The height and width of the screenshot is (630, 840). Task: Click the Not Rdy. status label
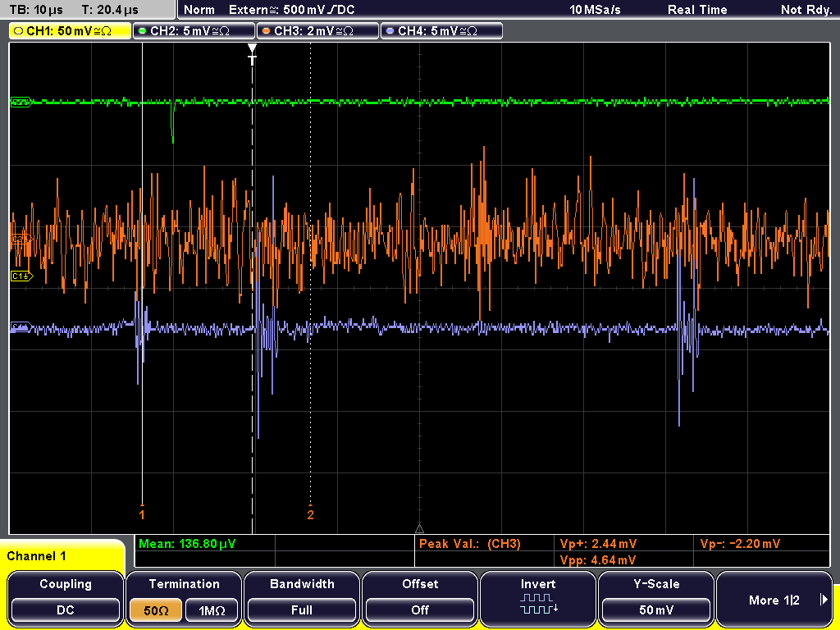coord(806,10)
